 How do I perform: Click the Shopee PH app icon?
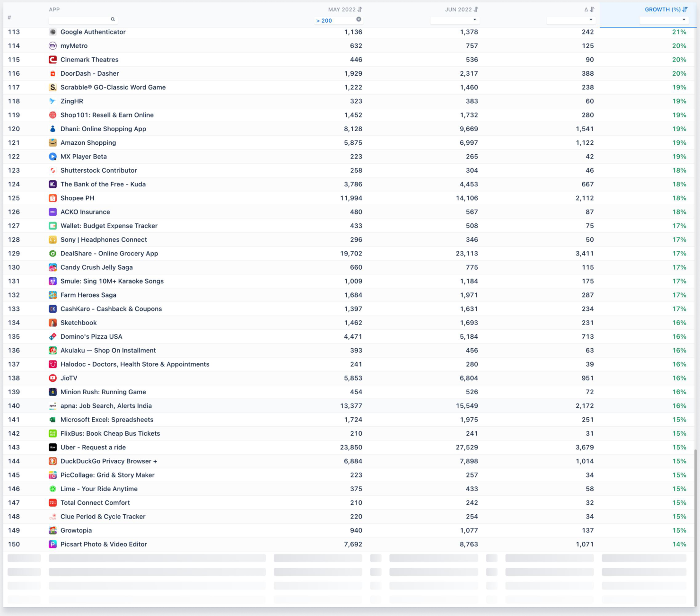[x=53, y=198]
